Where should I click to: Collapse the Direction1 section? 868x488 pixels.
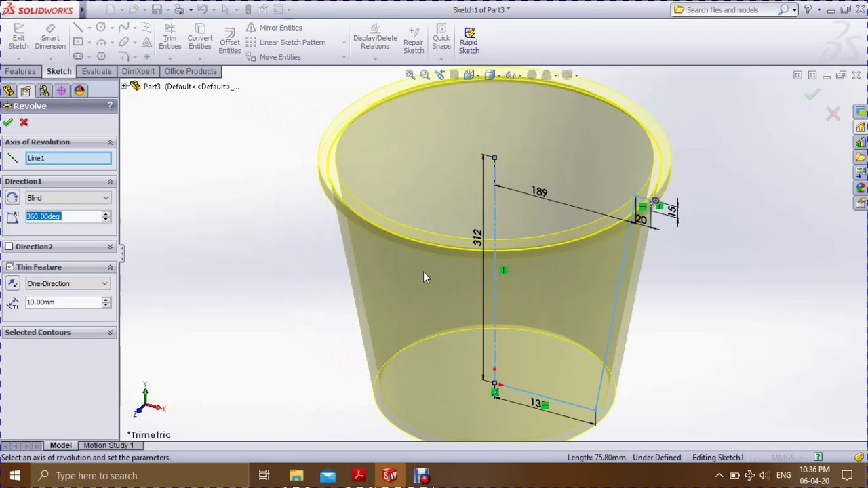click(x=110, y=181)
